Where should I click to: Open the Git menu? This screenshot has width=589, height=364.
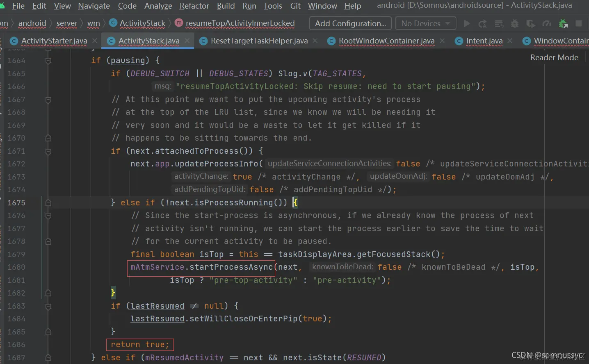(x=295, y=6)
